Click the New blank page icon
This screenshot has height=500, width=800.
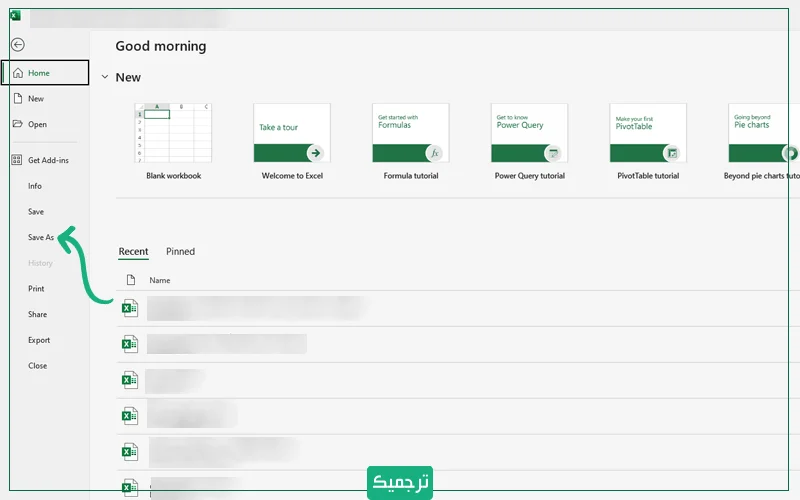(18, 98)
